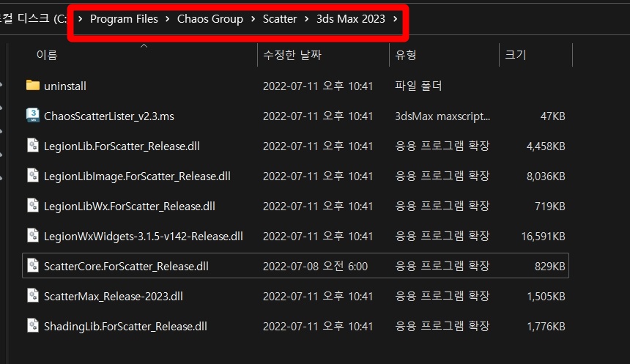Viewport: 630px width, 364px height.
Task: Select ScatterMax_Release-2023.dll file name
Action: click(x=114, y=297)
